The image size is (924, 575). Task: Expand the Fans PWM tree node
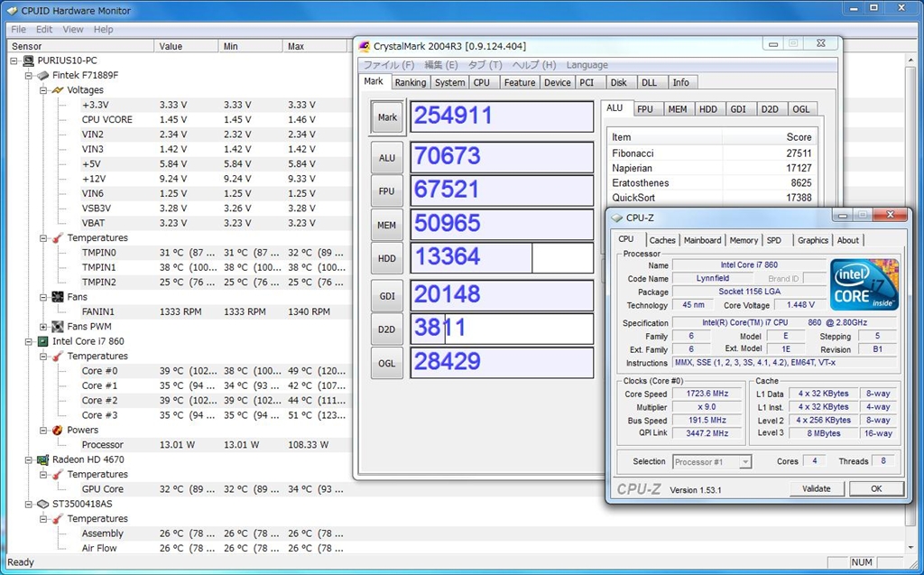pos(43,327)
